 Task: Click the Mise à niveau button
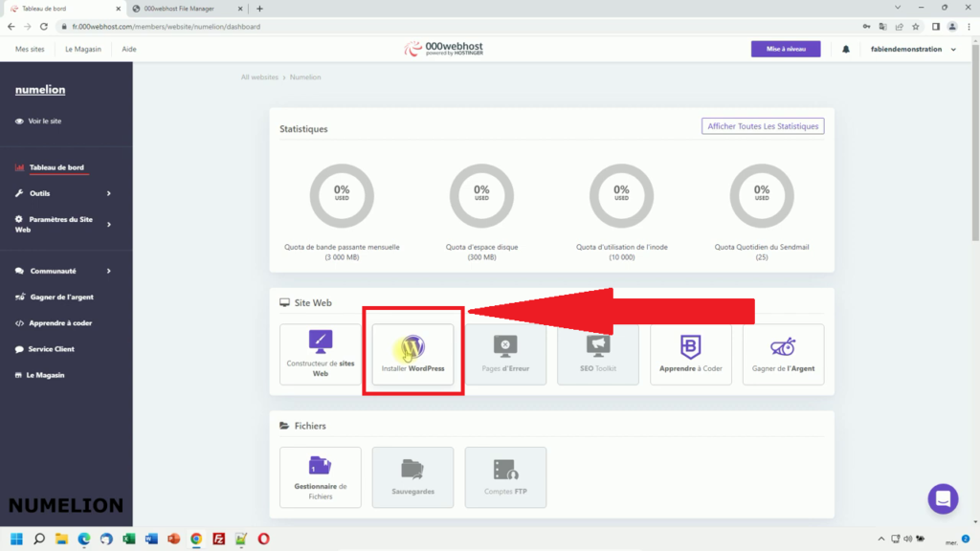pyautogui.click(x=786, y=49)
